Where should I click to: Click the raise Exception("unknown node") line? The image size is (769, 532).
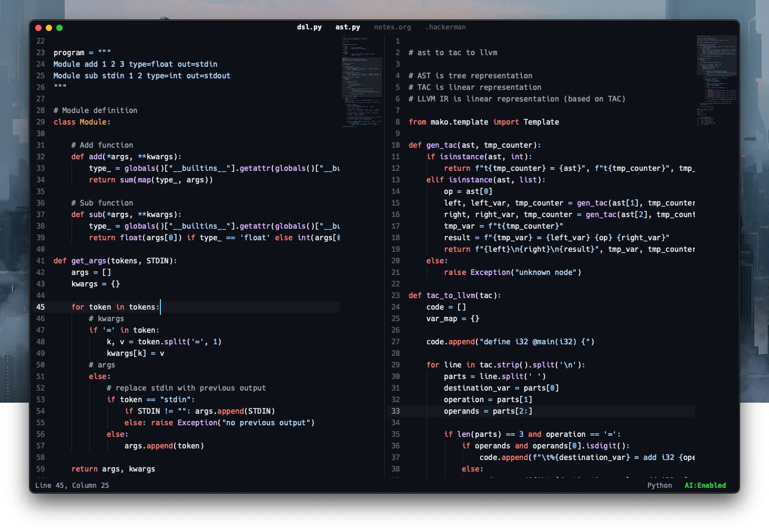click(x=512, y=272)
